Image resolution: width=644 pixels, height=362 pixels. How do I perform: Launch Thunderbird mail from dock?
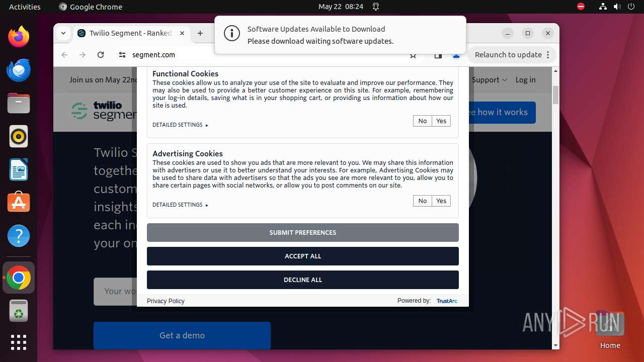[19, 70]
